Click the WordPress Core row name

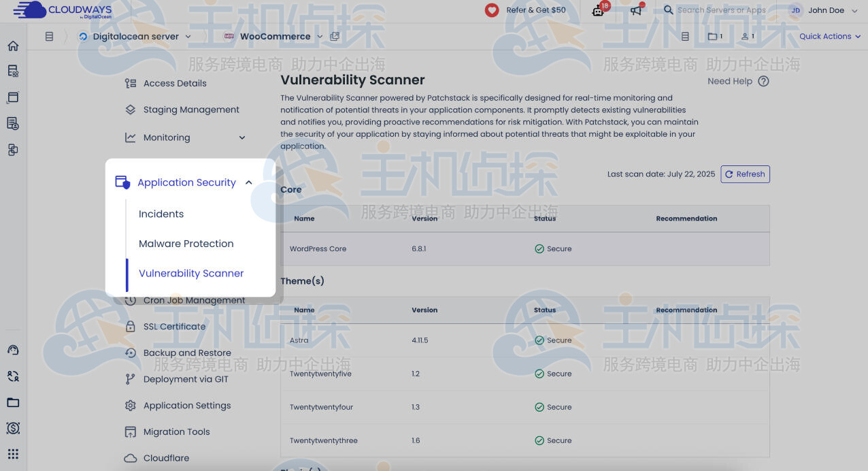(x=318, y=249)
